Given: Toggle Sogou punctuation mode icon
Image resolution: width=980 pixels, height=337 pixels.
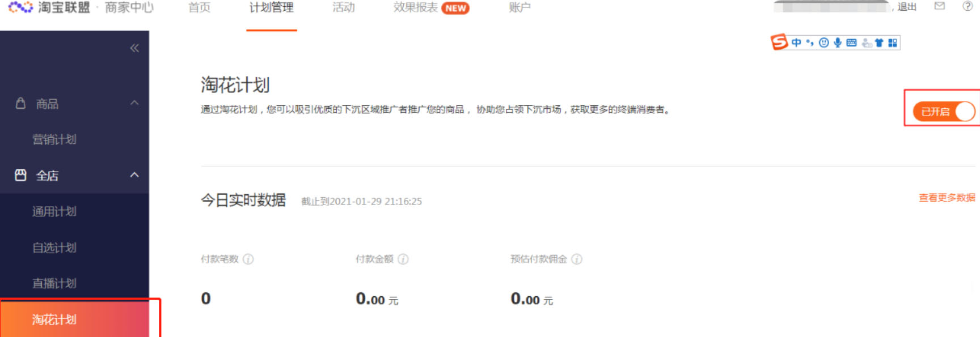Looking at the screenshot, I should point(810,42).
